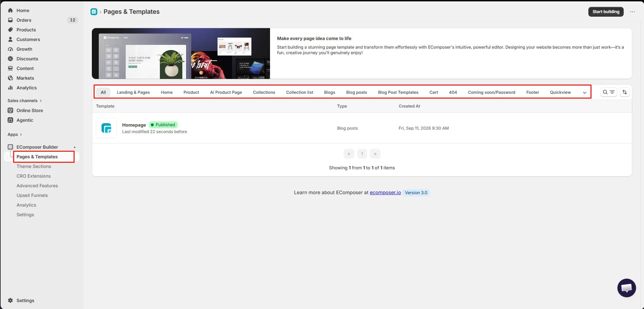The image size is (644, 309).
Task: Switch to the Home template tab
Action: click(x=167, y=92)
